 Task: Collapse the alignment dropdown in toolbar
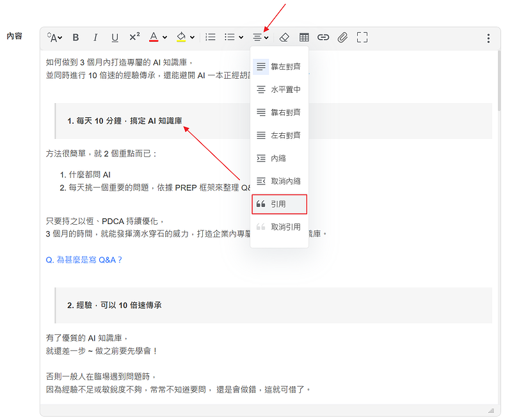point(260,38)
